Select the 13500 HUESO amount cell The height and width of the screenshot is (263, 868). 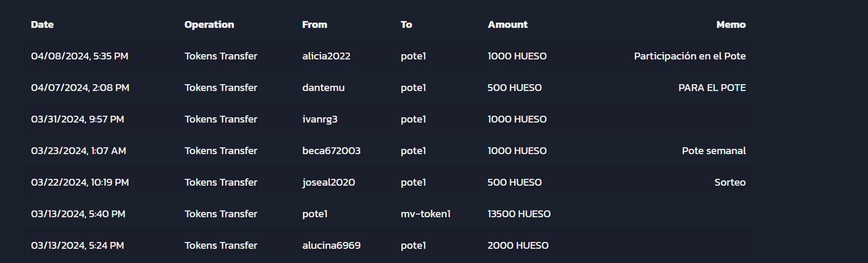519,214
